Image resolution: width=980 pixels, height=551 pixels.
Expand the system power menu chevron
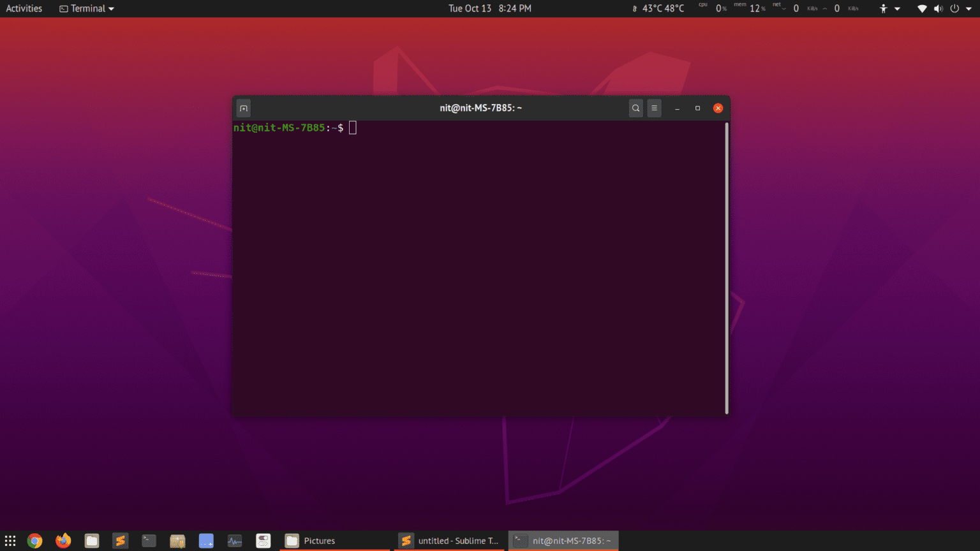pos(969,8)
